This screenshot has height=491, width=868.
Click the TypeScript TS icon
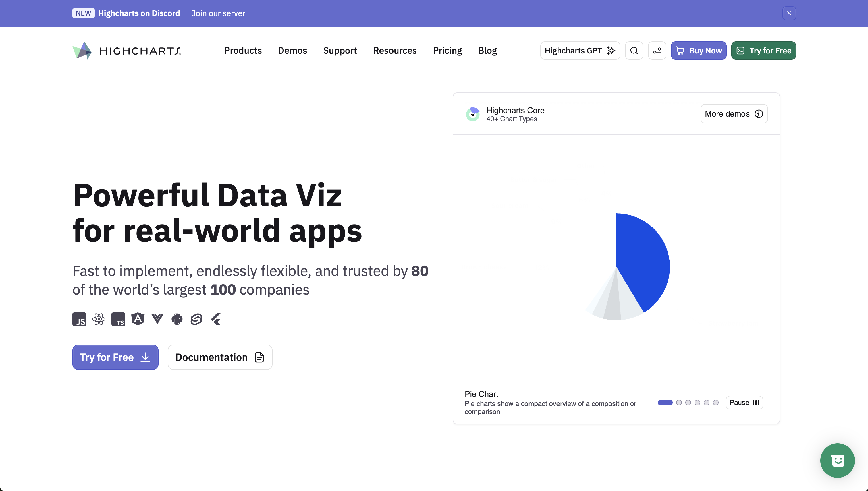click(118, 319)
